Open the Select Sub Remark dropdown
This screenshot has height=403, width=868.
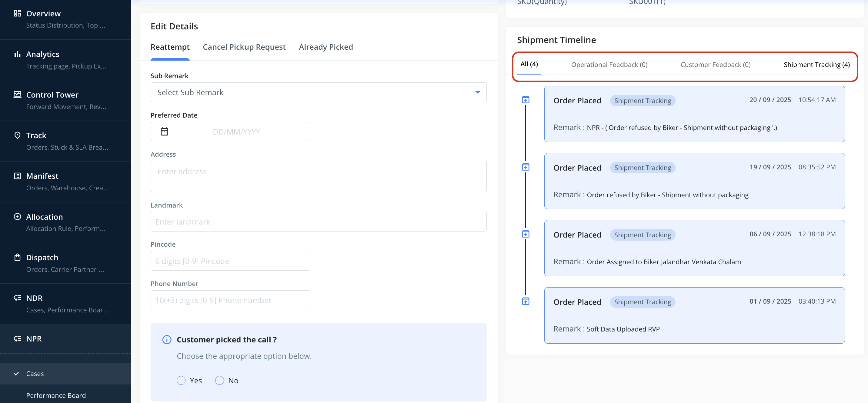(318, 92)
